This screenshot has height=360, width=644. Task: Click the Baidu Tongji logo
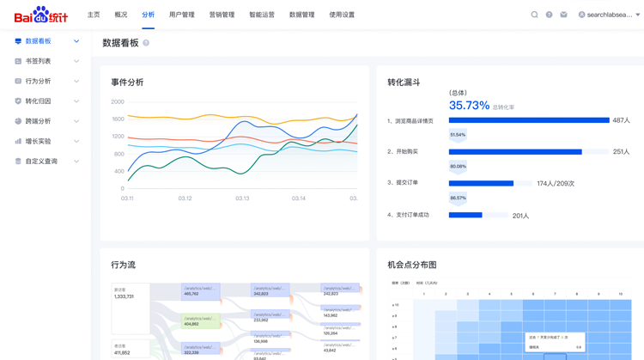[x=41, y=15]
